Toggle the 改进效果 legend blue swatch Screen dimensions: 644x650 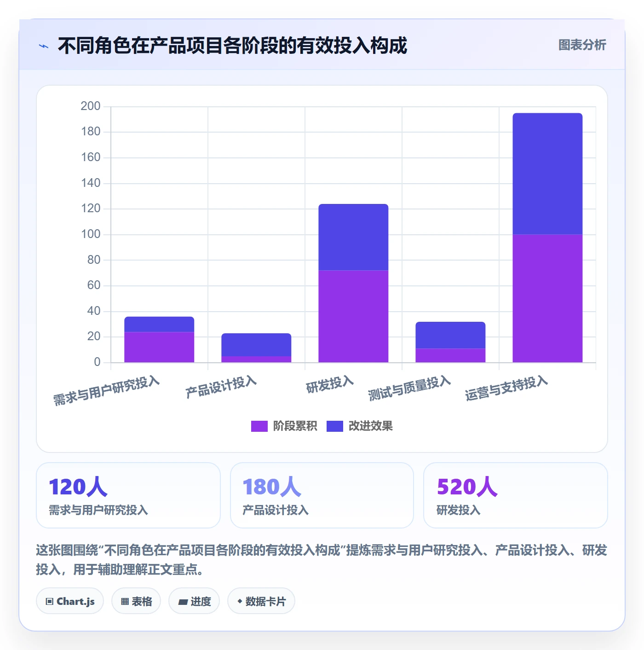coord(335,426)
